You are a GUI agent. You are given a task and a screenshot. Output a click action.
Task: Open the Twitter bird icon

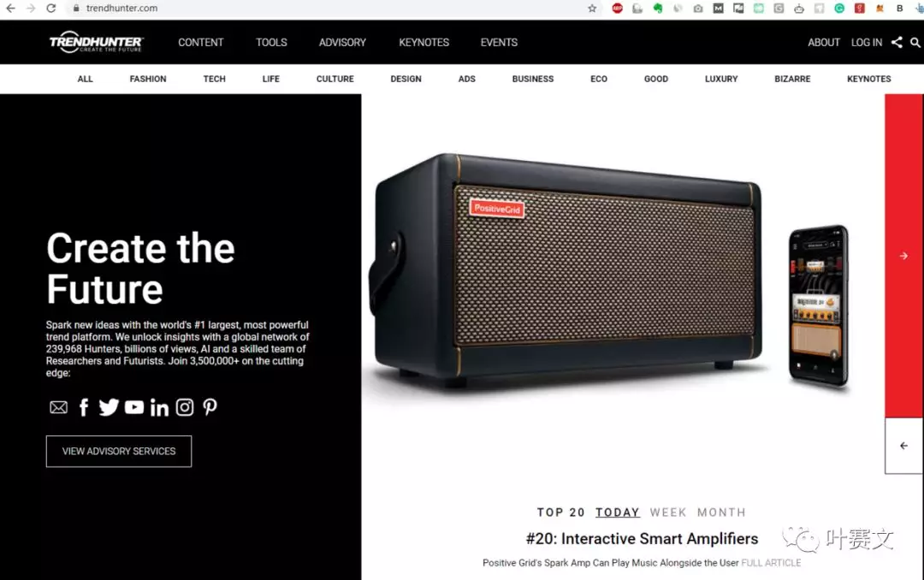click(x=109, y=407)
